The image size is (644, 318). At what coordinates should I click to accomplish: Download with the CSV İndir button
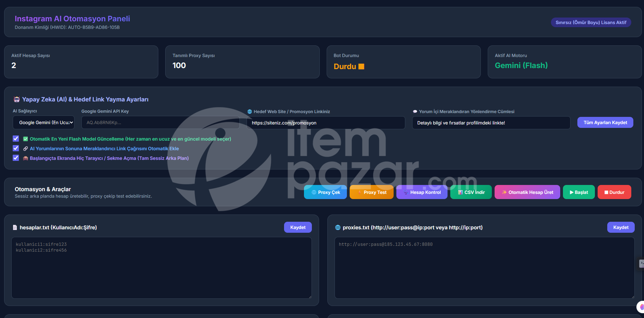point(471,192)
